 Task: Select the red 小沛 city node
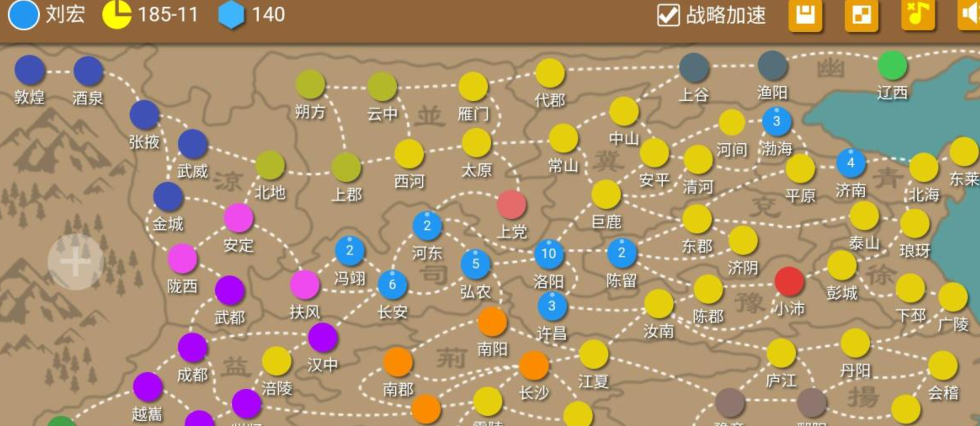pos(789,281)
